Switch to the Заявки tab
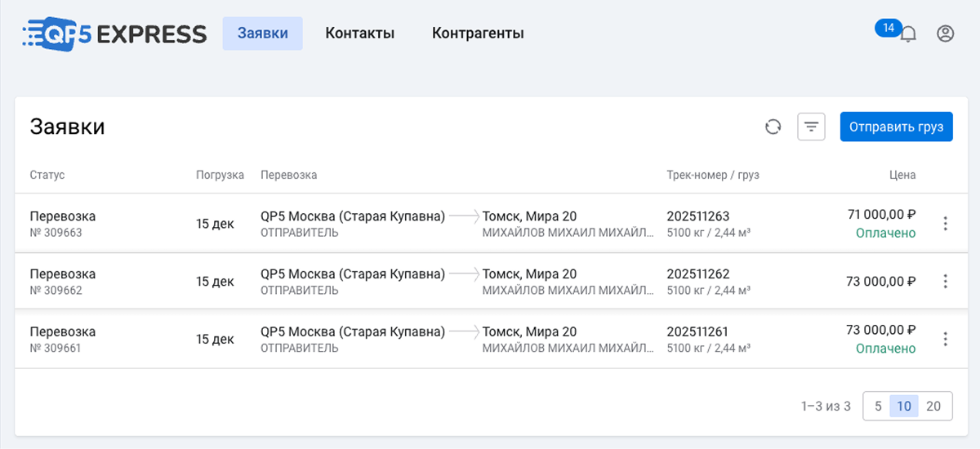The height and width of the screenshot is (449, 980). (x=263, y=33)
